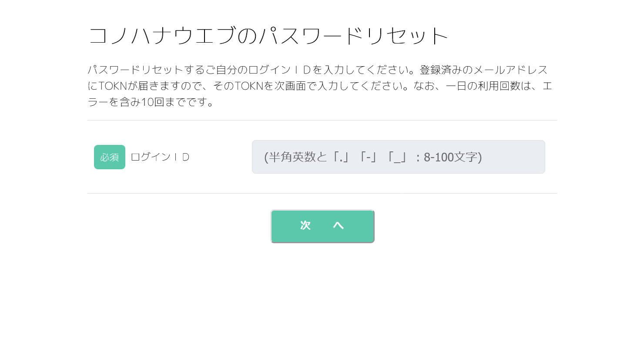Click the 次 character on the submit button

coord(305,225)
